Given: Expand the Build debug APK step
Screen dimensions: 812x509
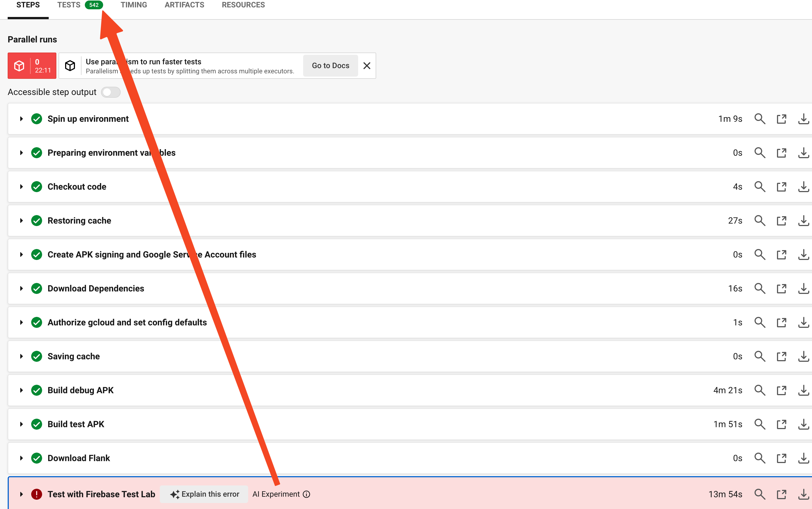Looking at the screenshot, I should coord(21,391).
